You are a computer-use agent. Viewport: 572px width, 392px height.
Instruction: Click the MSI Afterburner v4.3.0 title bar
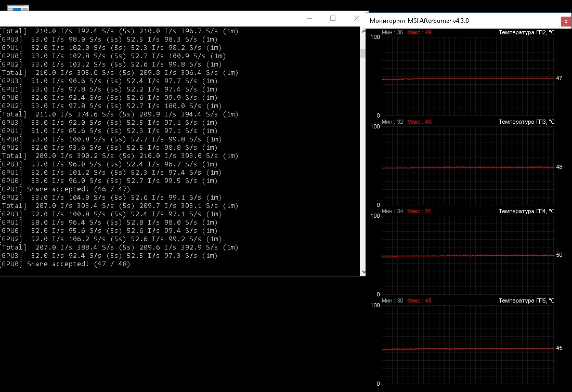pos(442,21)
